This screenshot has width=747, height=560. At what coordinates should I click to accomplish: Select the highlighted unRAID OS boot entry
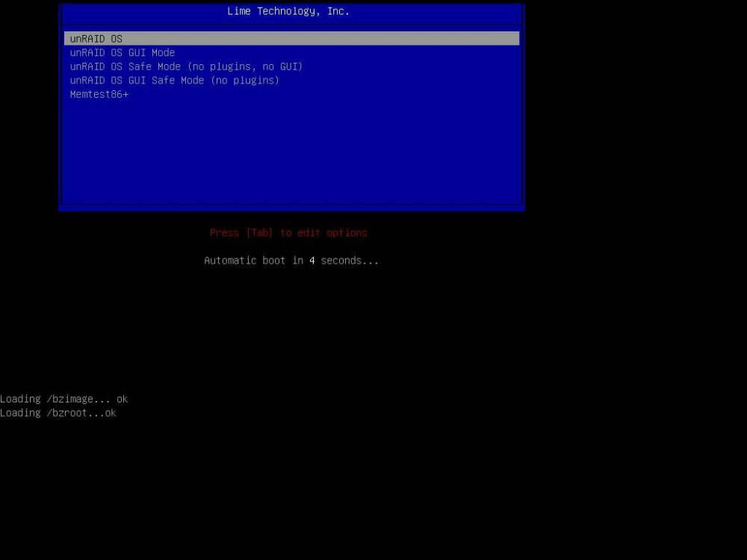[x=291, y=39]
